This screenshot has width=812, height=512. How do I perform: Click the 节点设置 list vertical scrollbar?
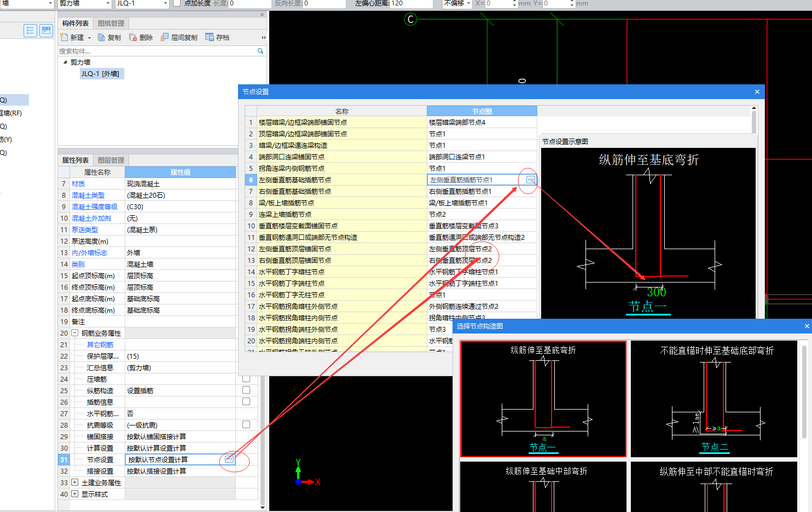click(753, 123)
